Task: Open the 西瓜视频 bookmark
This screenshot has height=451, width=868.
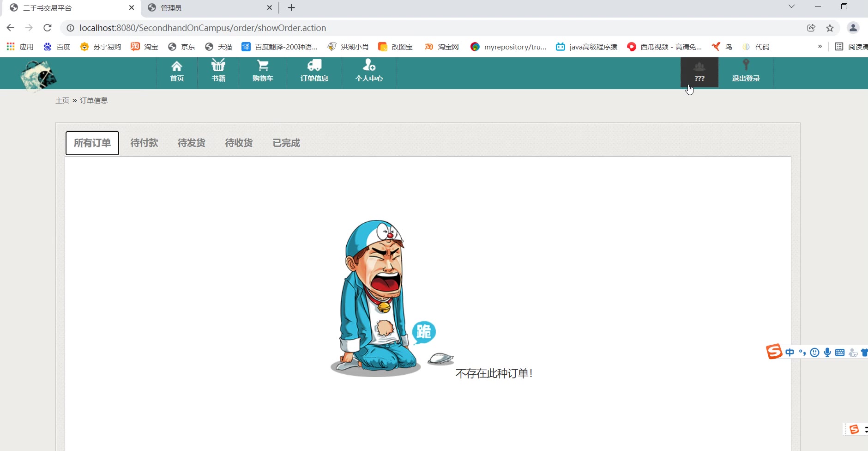Action: click(x=664, y=47)
